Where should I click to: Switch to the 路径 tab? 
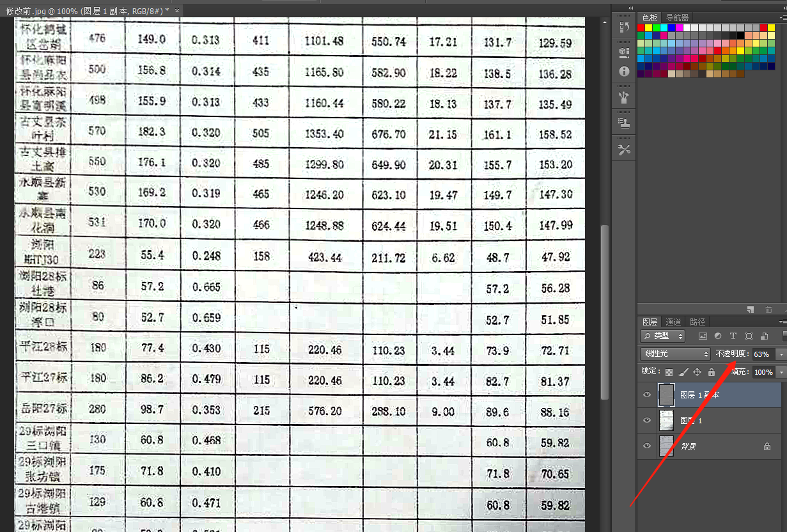coord(697,322)
